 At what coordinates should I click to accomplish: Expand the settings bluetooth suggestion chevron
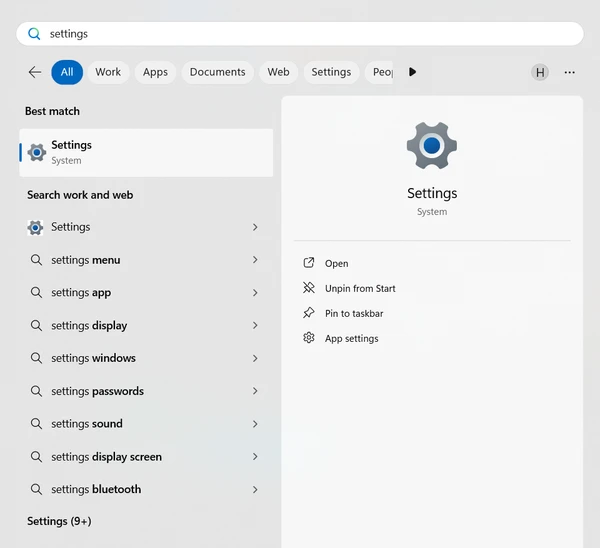[x=255, y=490]
